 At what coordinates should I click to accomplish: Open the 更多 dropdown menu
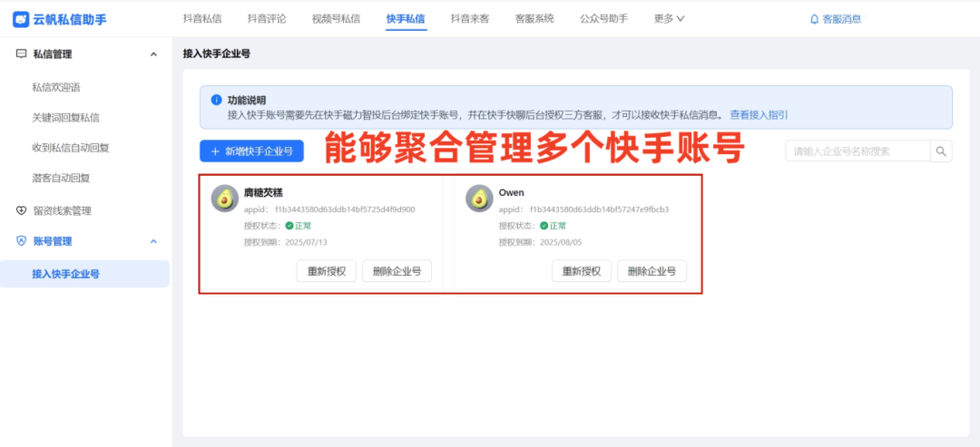pyautogui.click(x=669, y=19)
